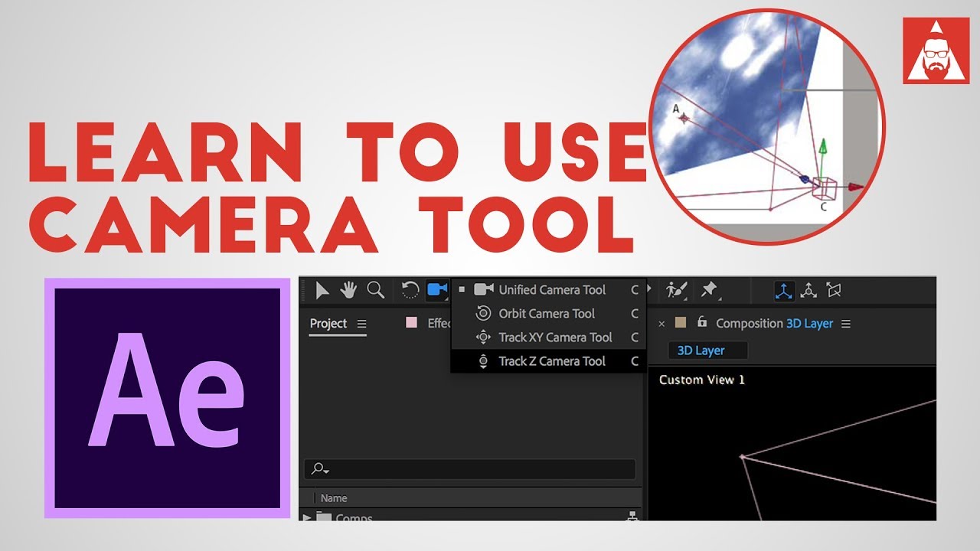Click the Track Z Camera icon

[483, 361]
